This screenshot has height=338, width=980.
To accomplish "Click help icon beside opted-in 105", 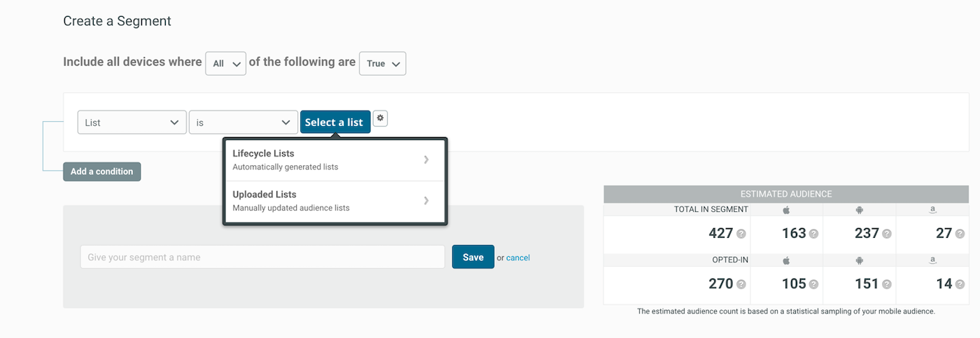I will coord(813,284).
